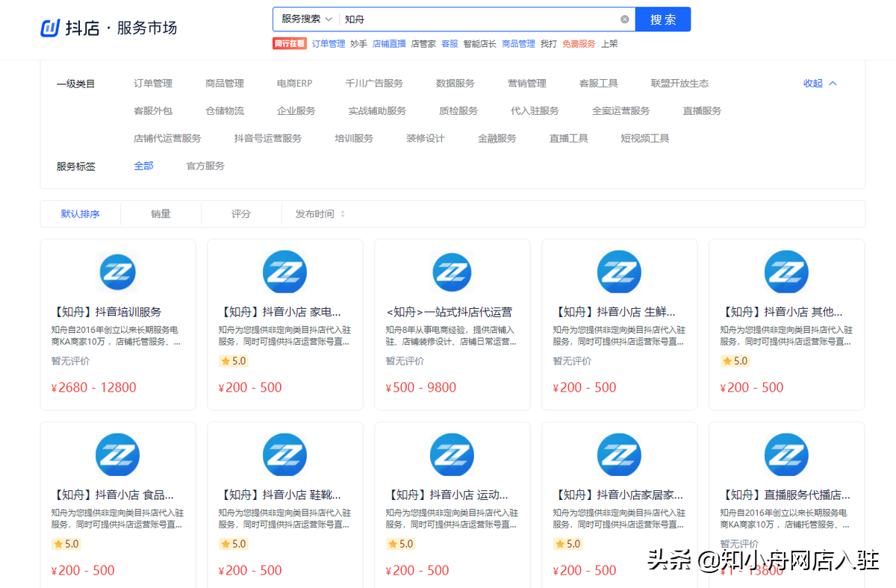This screenshot has height=588, width=896.
Task: Filter by 质检服务 category
Action: pyautogui.click(x=458, y=111)
